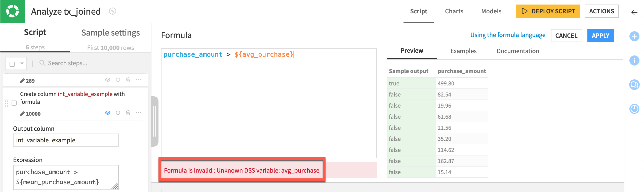Switch to the Charts tab
The height and width of the screenshot is (192, 644).
coord(454,11)
